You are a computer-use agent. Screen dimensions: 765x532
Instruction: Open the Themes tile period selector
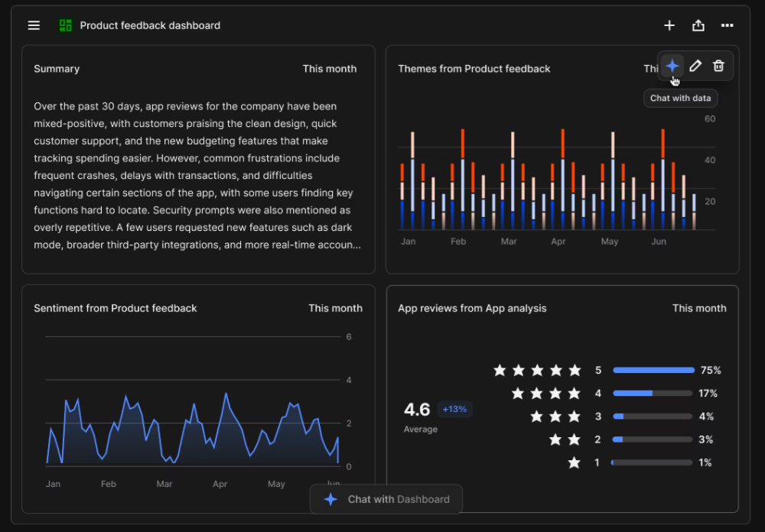[653, 69]
